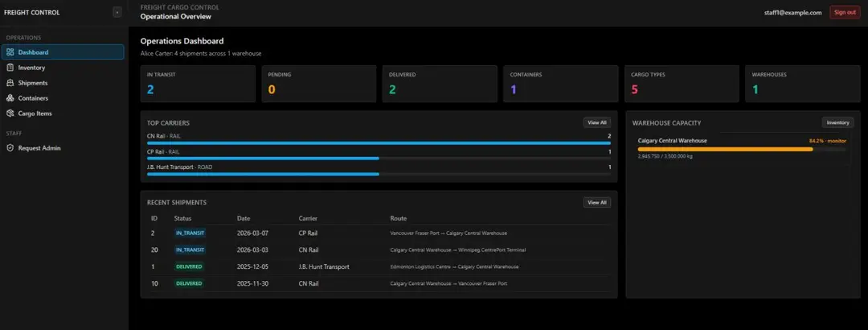This screenshot has width=868, height=330.
Task: Select the Cargo Types stat card
Action: point(682,84)
